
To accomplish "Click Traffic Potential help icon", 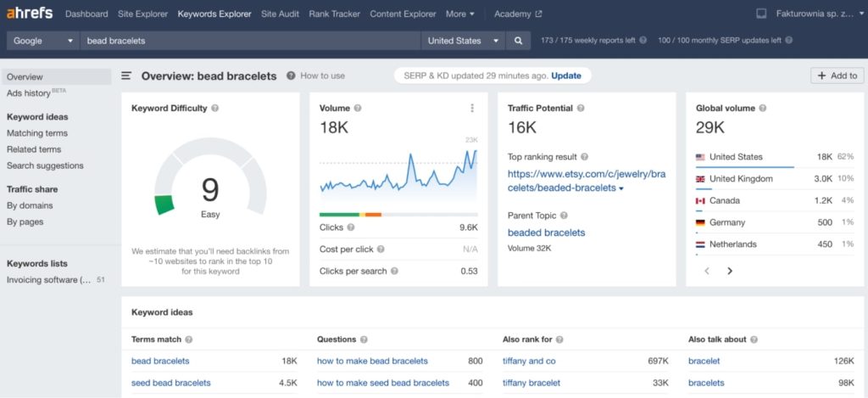I will pos(580,108).
